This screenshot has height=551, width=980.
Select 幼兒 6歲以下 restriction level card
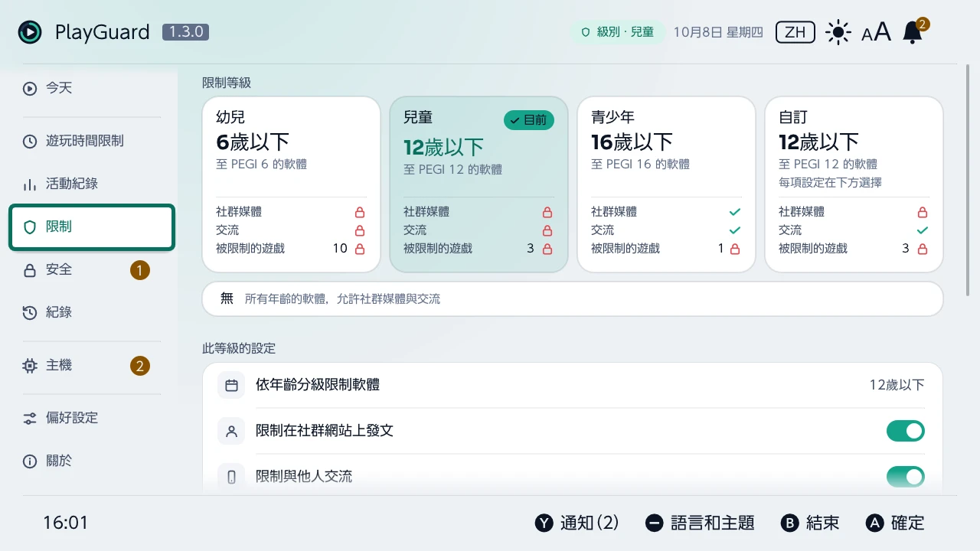[291, 184]
